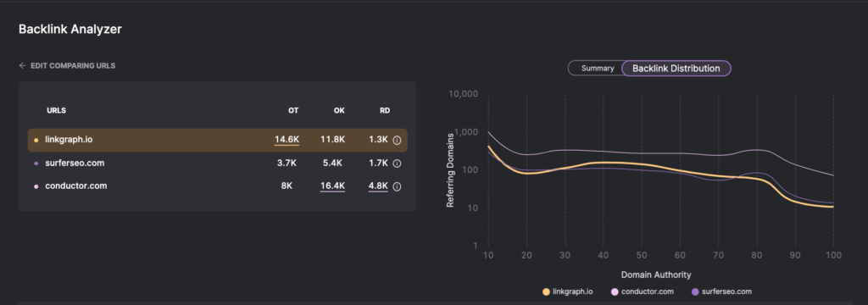This screenshot has height=305, width=868.
Task: Open info icon for surferseo.com row
Action: tap(397, 164)
